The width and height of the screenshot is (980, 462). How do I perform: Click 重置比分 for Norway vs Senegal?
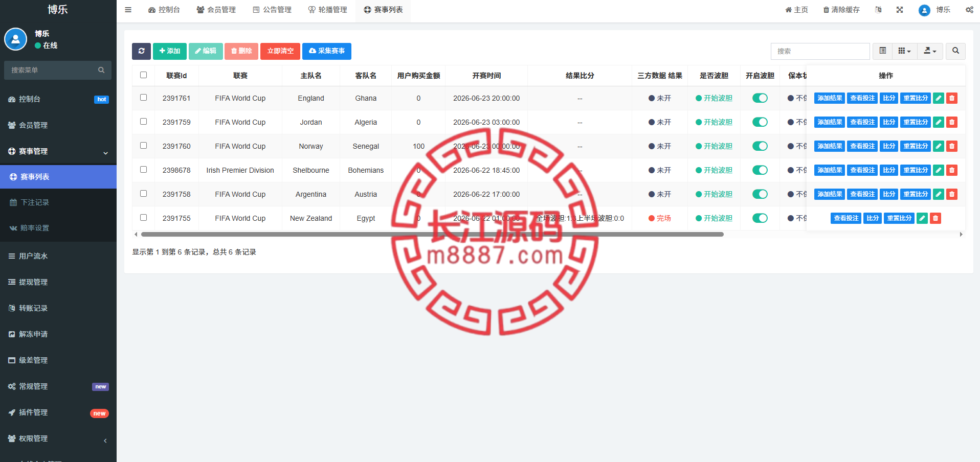coord(916,146)
